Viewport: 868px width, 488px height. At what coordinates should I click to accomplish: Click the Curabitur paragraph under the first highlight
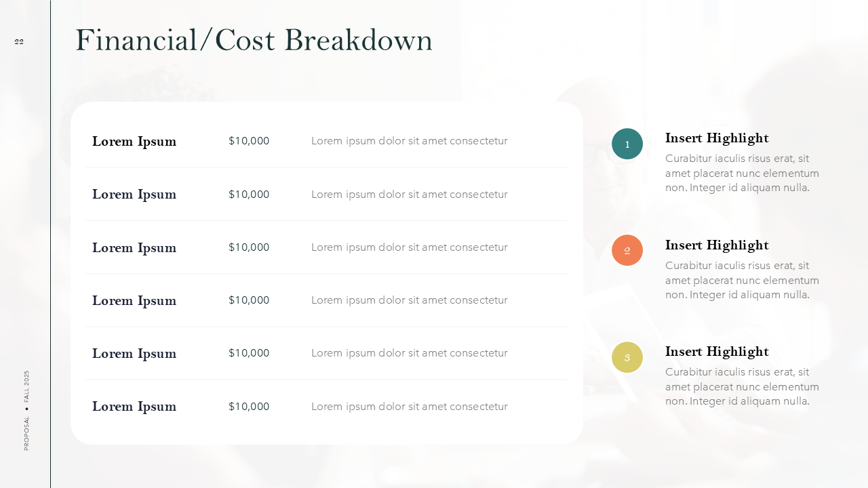tap(742, 174)
